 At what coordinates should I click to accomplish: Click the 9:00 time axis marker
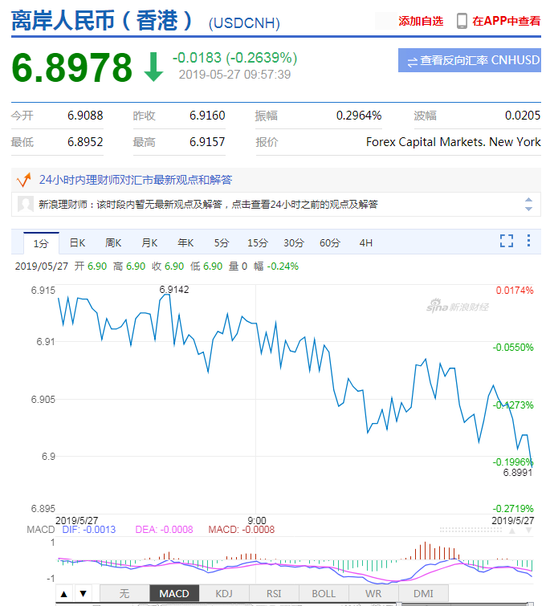coord(257,520)
